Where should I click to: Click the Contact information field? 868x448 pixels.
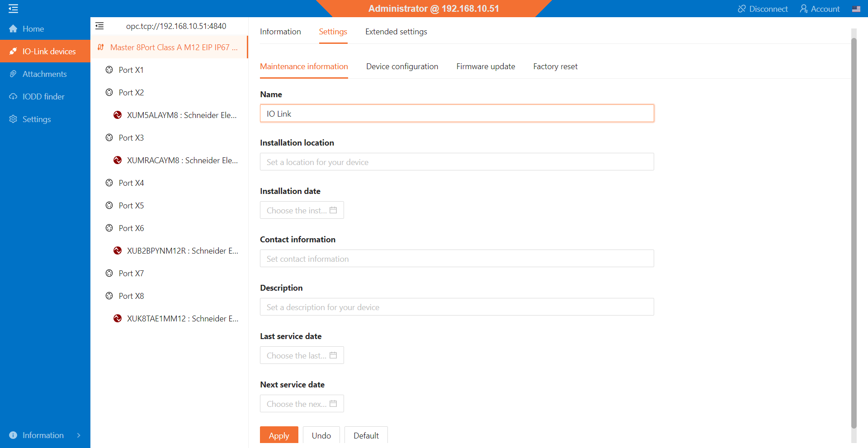457,259
